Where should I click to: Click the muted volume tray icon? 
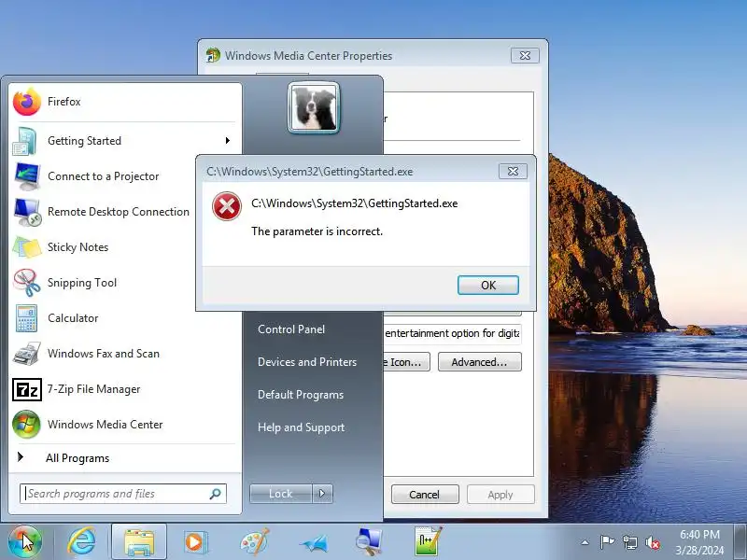coord(653,542)
